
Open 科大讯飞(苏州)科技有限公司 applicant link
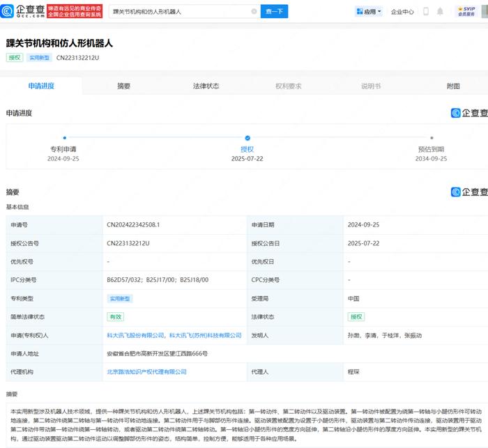[206, 335]
